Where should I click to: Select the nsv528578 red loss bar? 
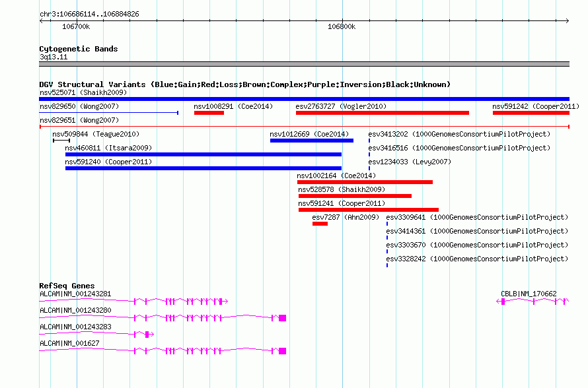(355, 196)
